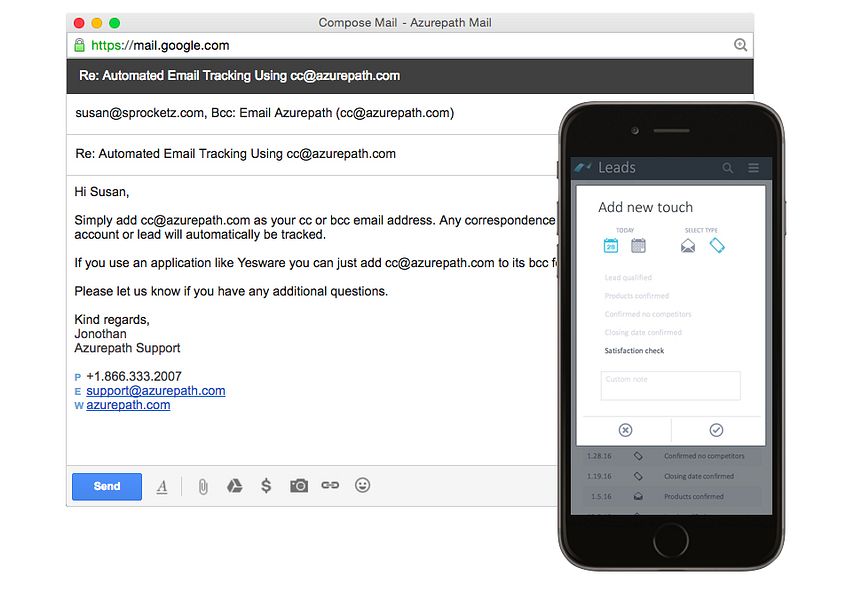Click the dollar sign send-money icon
846x600 pixels.
[x=266, y=486]
